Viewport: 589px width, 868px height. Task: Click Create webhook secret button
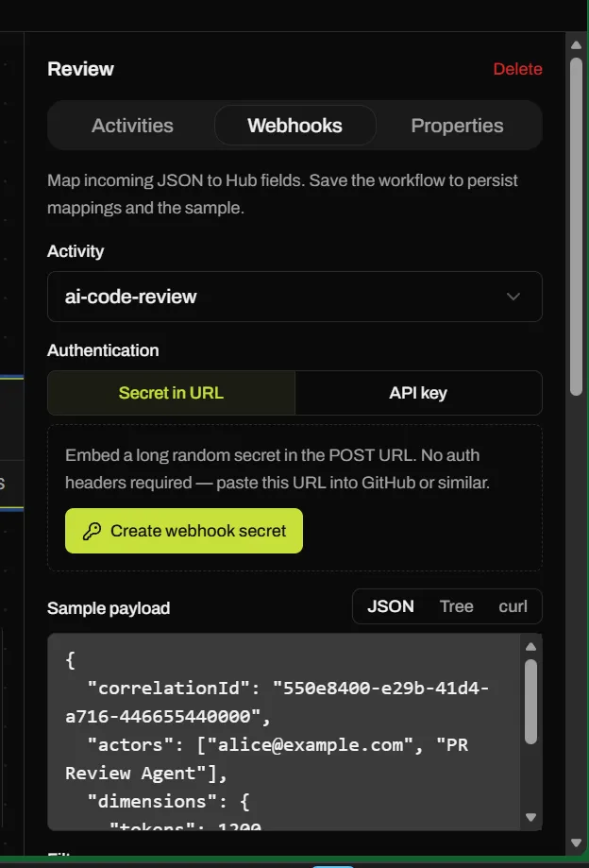[x=184, y=531]
